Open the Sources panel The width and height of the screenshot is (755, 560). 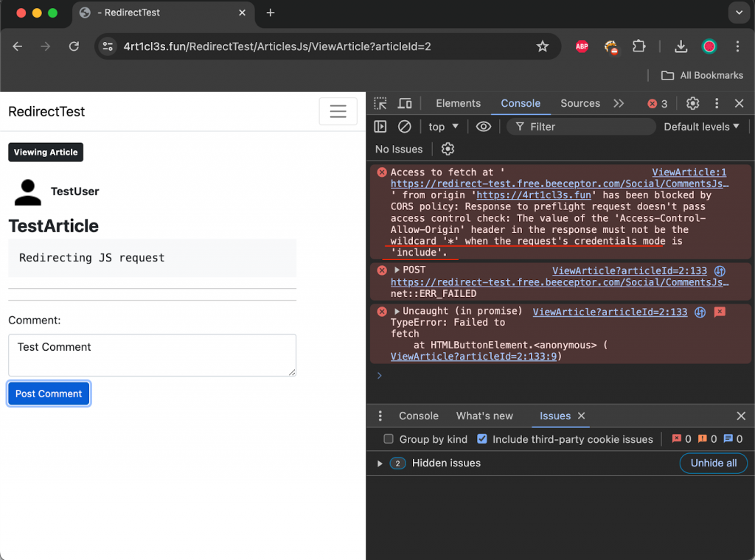(580, 103)
